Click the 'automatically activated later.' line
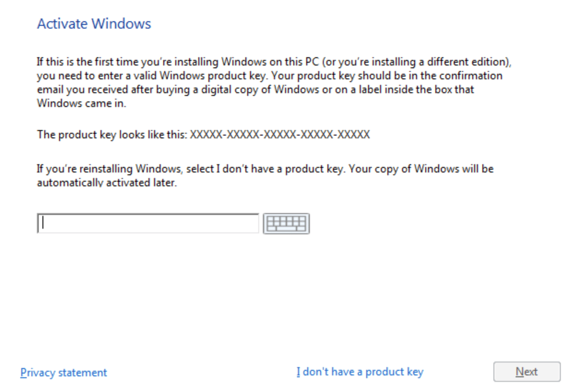This screenshot has height=392, width=570. coord(107,183)
